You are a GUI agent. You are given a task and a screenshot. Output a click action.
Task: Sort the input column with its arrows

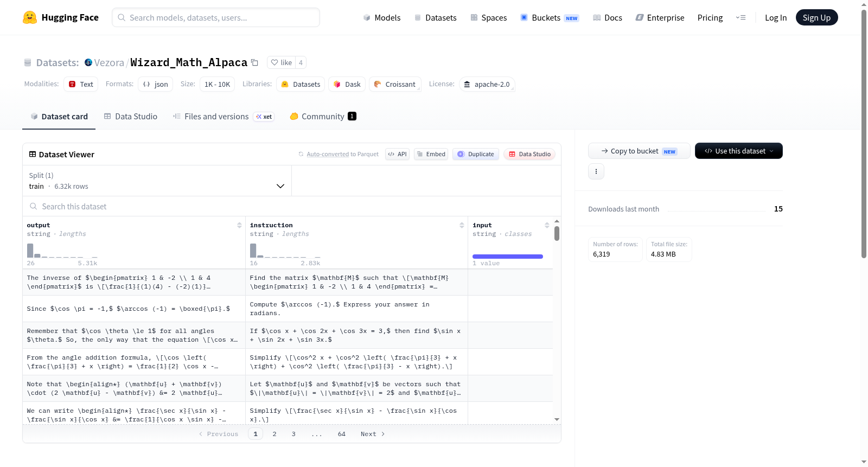[x=547, y=225]
